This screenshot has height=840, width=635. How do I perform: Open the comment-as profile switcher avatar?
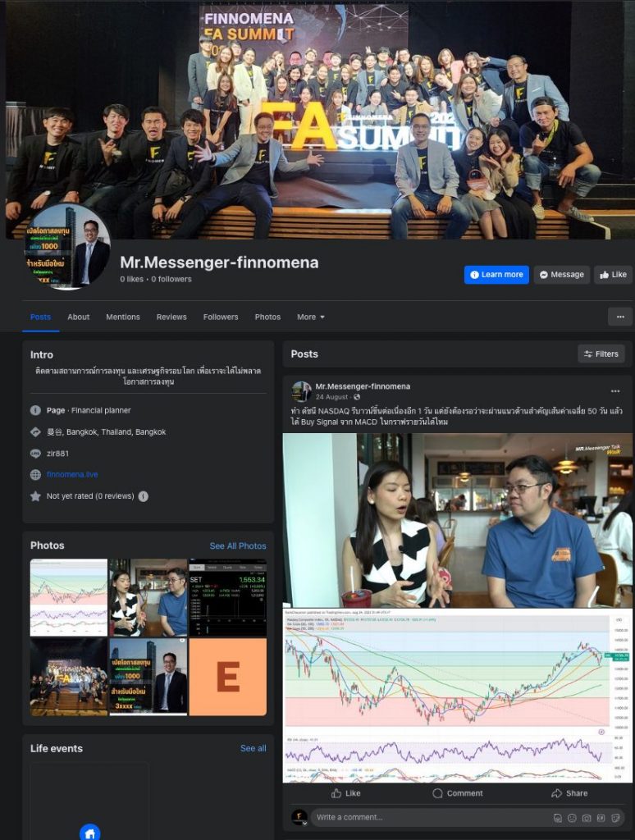click(x=299, y=818)
